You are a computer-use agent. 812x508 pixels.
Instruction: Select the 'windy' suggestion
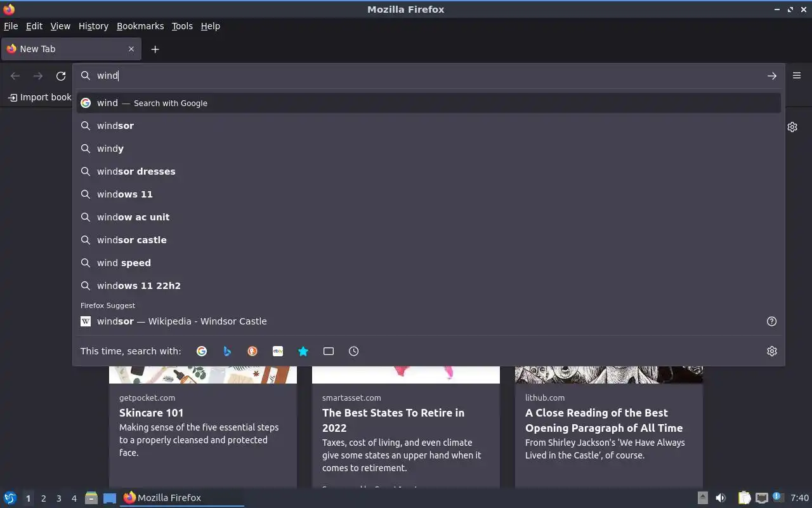point(429,149)
